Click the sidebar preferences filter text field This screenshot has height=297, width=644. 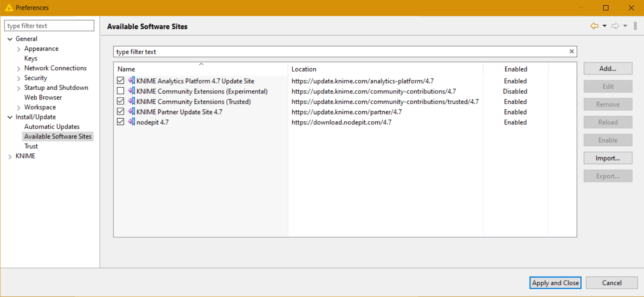[49, 26]
